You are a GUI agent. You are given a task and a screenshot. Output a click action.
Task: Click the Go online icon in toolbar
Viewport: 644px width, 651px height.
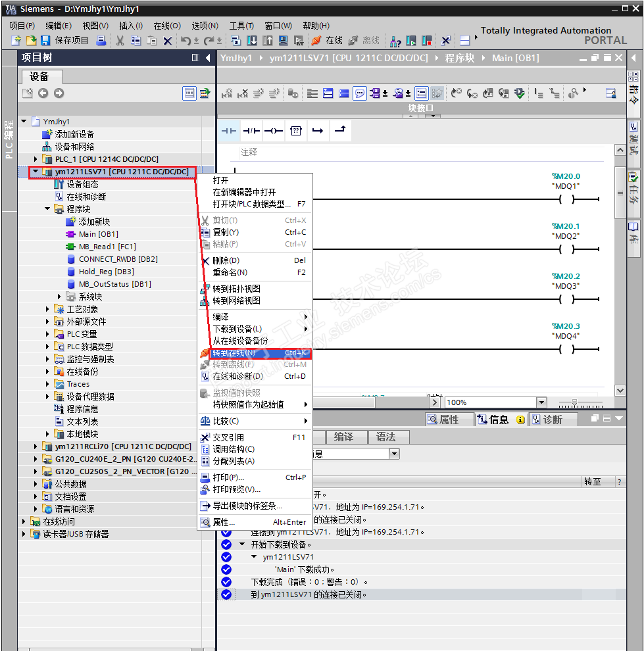click(x=316, y=41)
